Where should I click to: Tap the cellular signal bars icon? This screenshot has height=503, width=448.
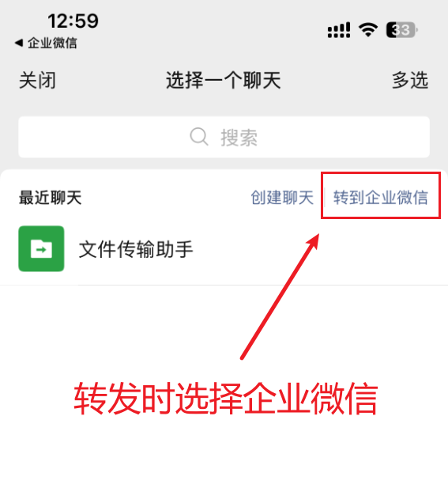[339, 30]
